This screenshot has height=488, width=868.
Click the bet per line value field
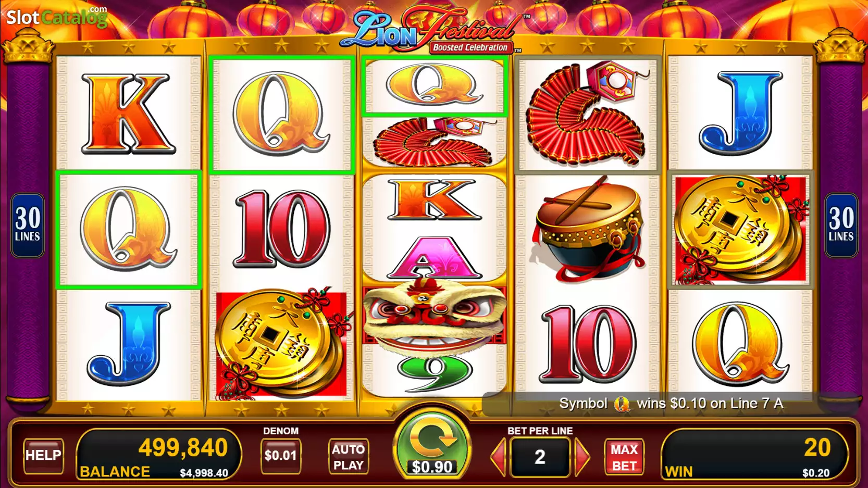540,457
